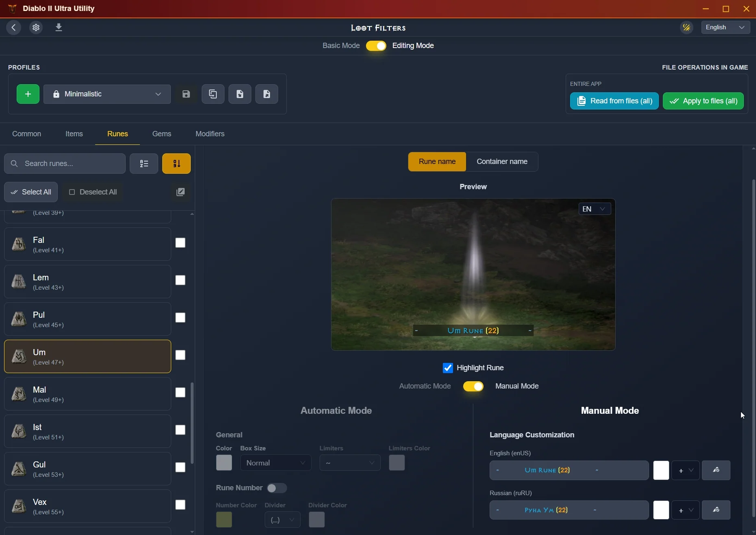Select the Fal rune icon
756x535 pixels.
tap(19, 244)
